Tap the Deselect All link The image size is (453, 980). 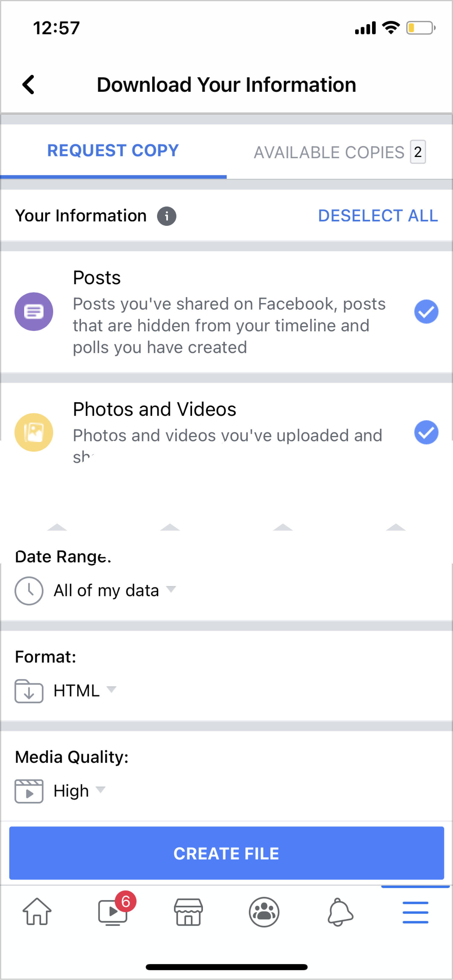(x=377, y=216)
